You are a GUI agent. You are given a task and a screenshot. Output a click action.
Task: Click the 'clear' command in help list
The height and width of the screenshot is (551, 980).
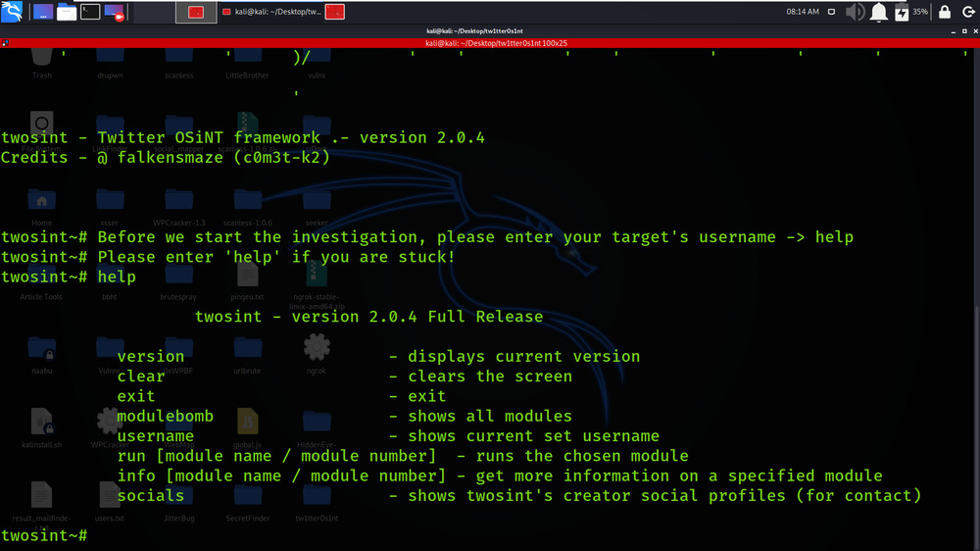point(140,376)
